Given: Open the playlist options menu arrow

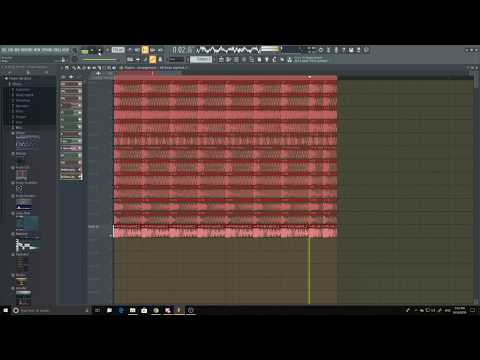Looking at the screenshot, I should [61, 68].
